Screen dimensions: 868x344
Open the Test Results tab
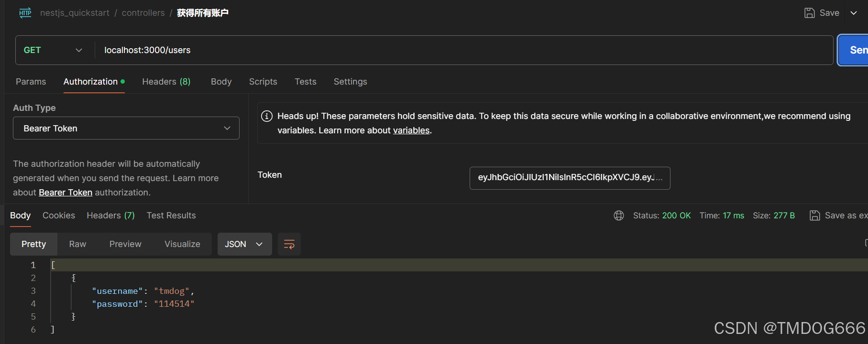171,215
